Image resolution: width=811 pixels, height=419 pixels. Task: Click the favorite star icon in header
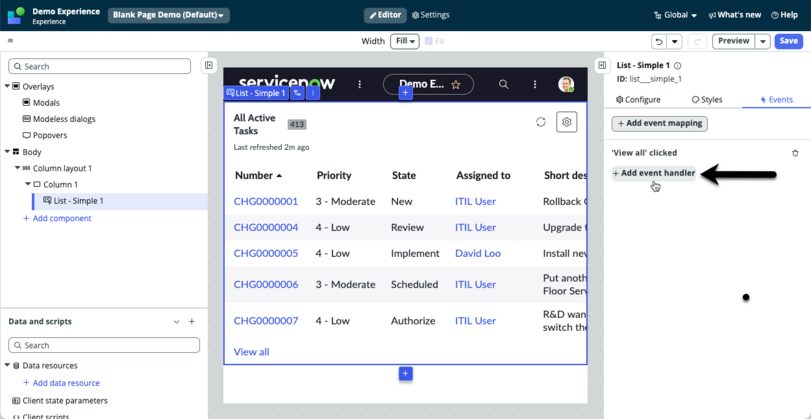(x=456, y=84)
